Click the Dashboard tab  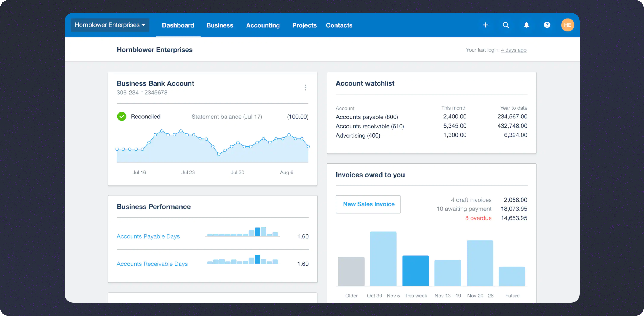(178, 25)
